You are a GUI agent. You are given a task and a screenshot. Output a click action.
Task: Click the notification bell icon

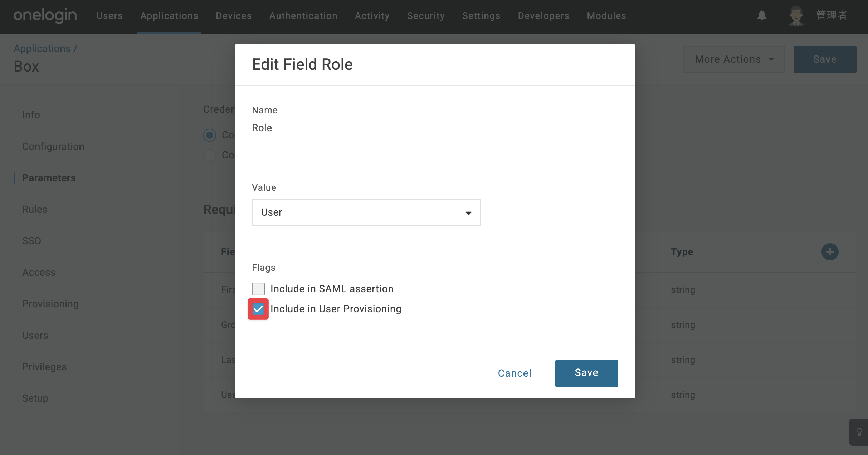762,16
